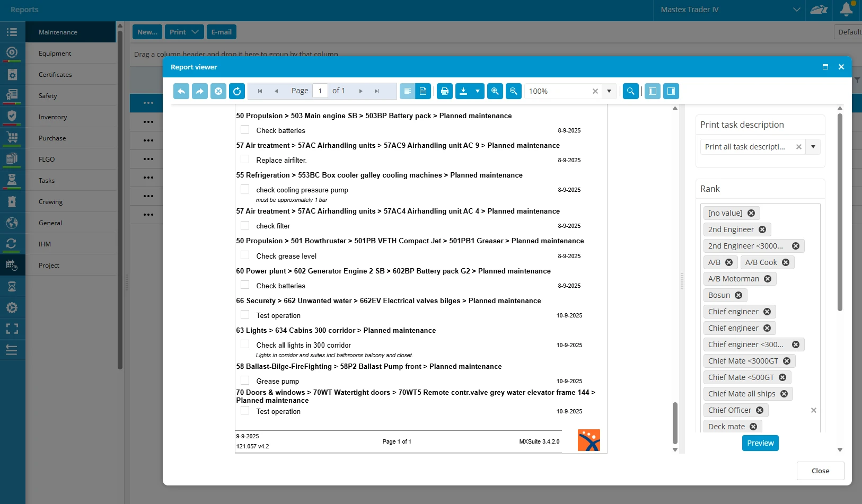862x504 pixels.
Task: Expand the Print task description dropdown
Action: (x=813, y=147)
